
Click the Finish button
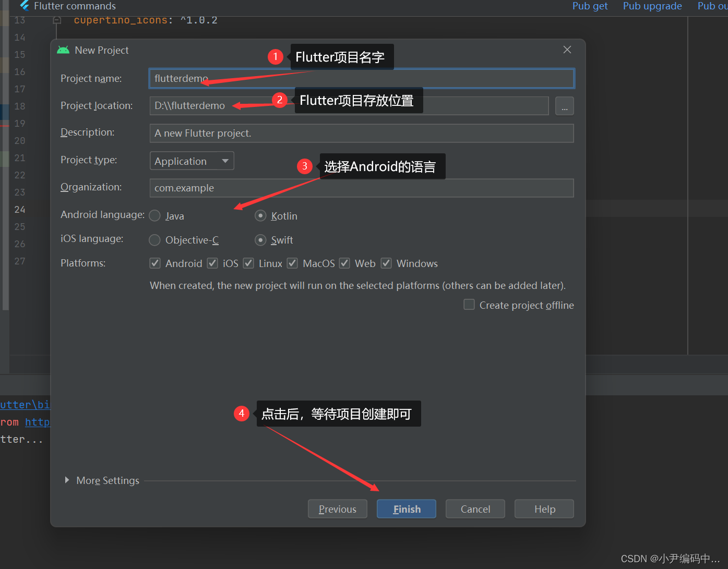(x=407, y=509)
